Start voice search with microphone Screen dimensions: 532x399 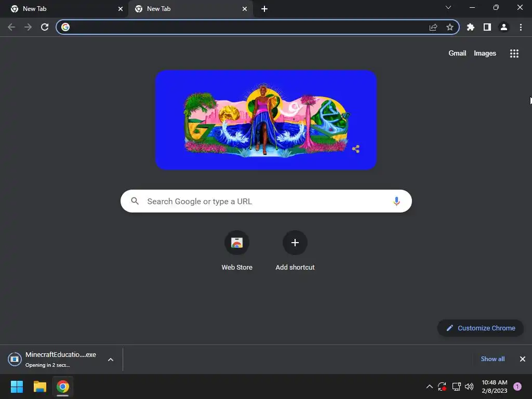[396, 201]
